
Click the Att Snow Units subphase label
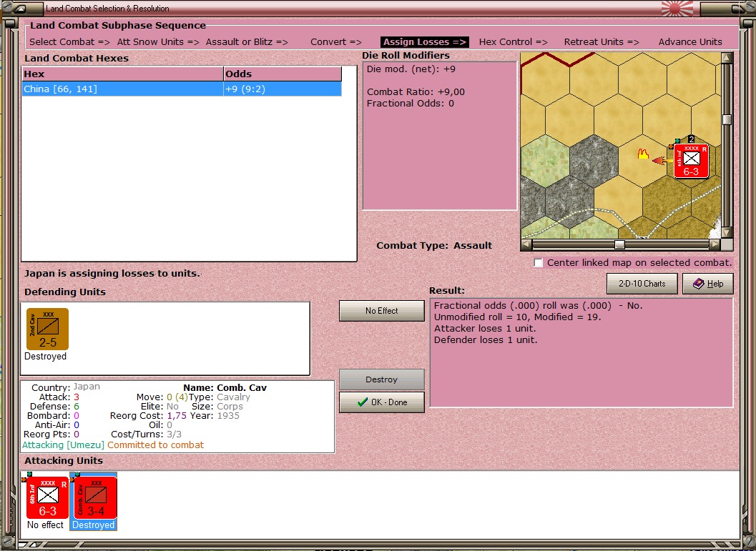point(158,42)
